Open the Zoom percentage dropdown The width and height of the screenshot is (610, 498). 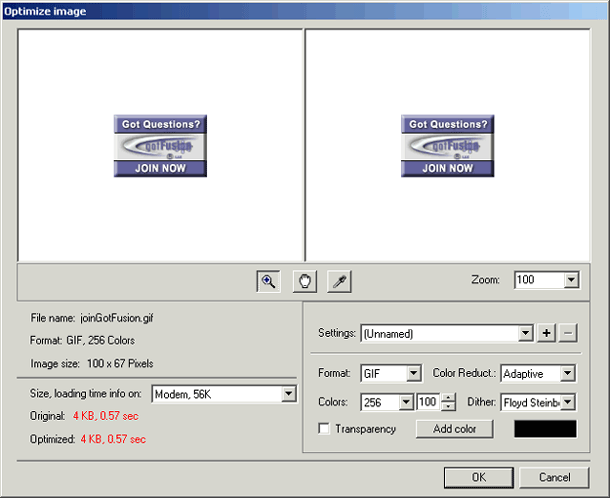(571, 280)
